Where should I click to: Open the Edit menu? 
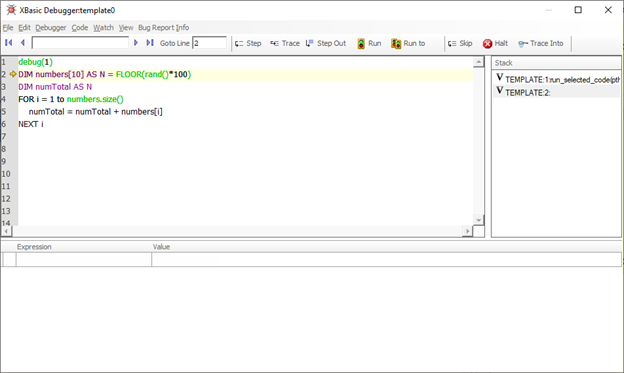[x=24, y=27]
